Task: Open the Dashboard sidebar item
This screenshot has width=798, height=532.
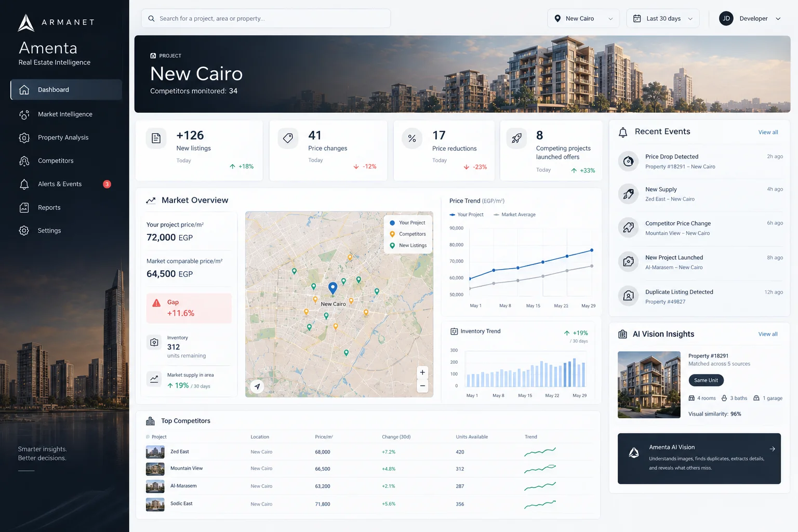Action: [66, 89]
